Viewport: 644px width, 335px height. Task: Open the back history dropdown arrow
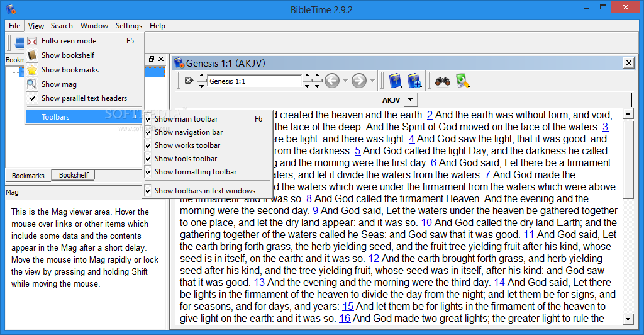coord(345,81)
